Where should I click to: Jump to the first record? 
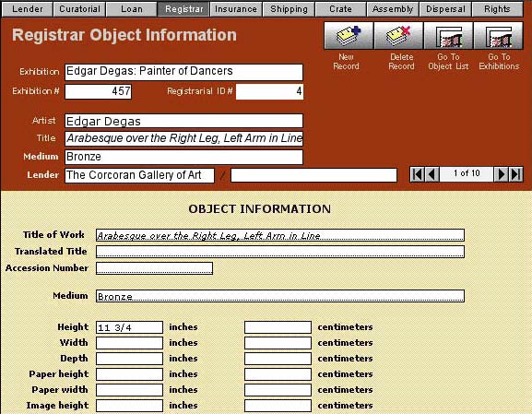(418, 174)
